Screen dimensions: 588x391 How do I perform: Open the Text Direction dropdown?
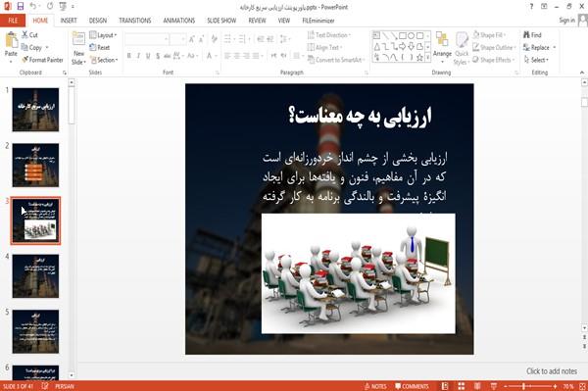pos(329,35)
